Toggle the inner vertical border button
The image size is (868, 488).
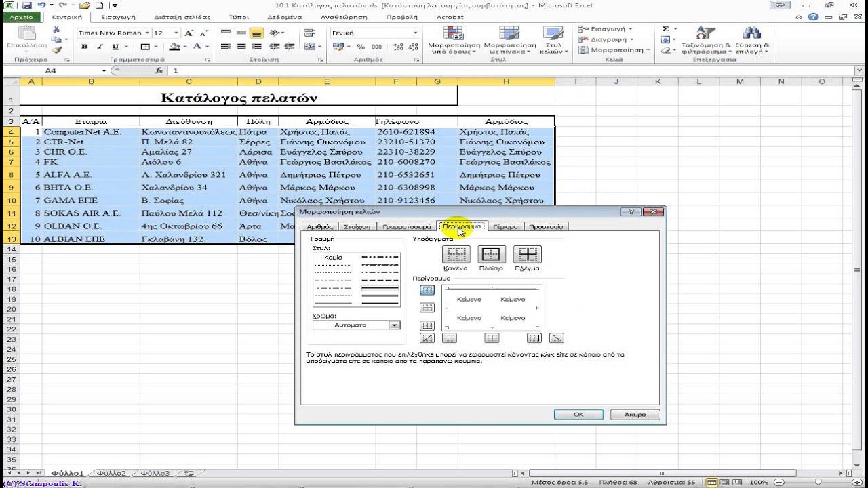coord(492,338)
